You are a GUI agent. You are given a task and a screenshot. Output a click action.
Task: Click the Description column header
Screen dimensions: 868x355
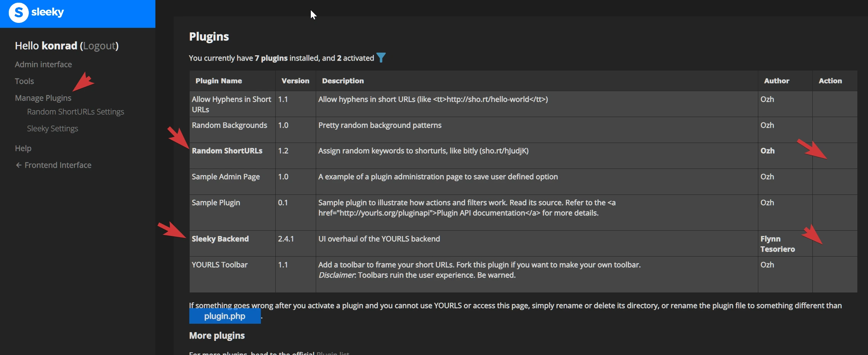(x=343, y=81)
